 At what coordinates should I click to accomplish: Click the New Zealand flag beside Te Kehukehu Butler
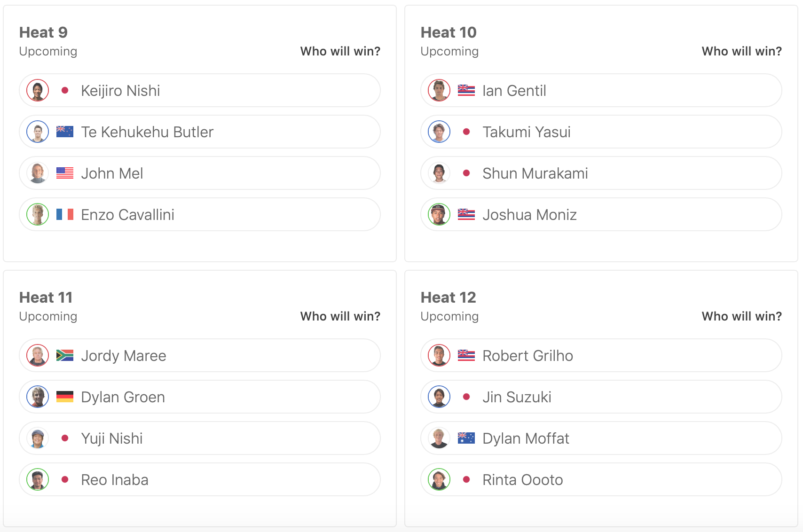(65, 132)
